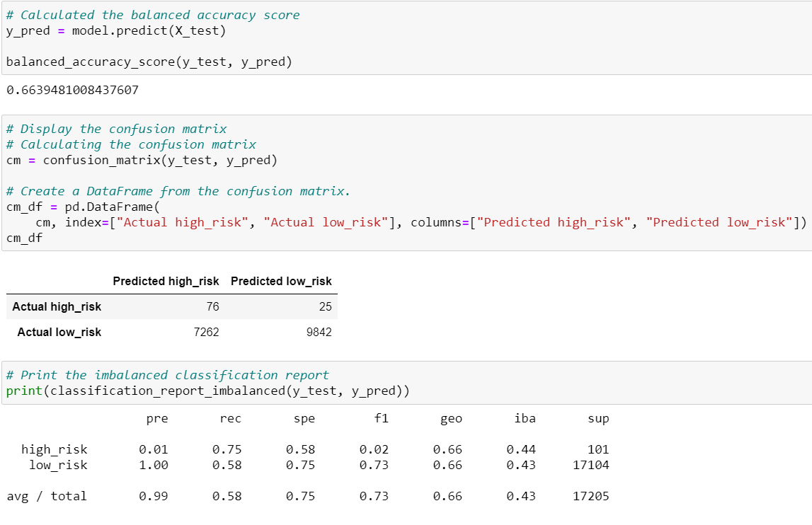Screen dimensions: 812x525
Task: Click the 'Predicted low_risk' column header
Action: pos(282,281)
